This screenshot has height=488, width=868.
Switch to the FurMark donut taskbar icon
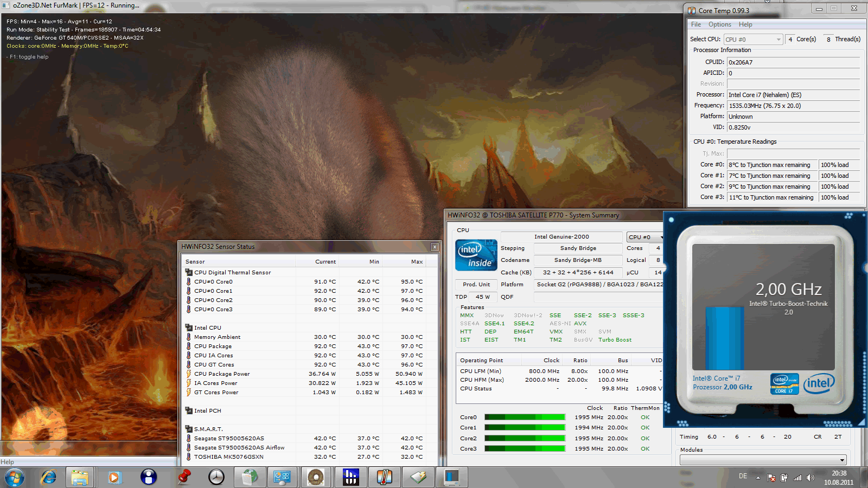[316, 477]
